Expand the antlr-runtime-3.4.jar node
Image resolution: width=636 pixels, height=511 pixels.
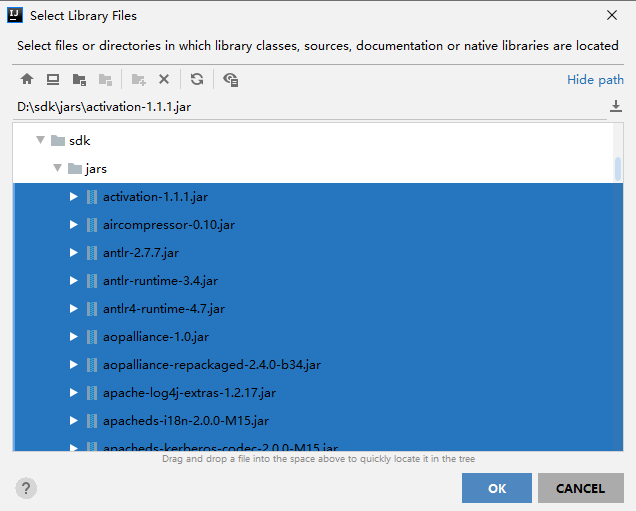(73, 281)
